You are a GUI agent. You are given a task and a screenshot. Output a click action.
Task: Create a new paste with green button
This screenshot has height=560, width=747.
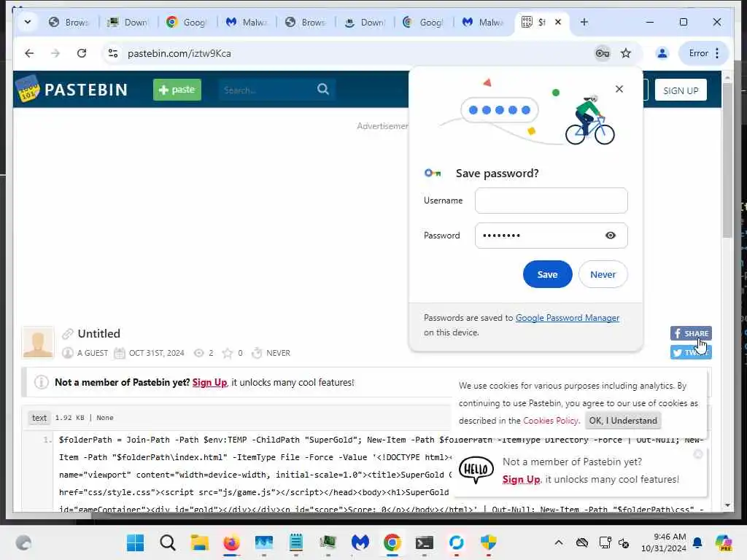coord(177,90)
